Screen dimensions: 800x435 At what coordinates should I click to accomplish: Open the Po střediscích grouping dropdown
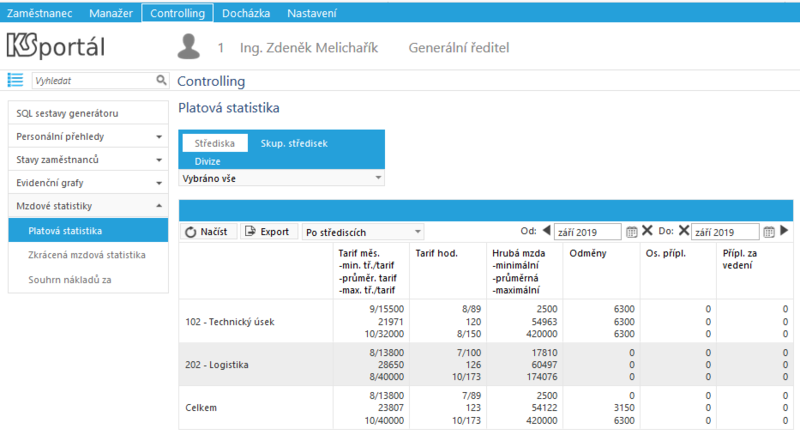pyautogui.click(x=363, y=232)
